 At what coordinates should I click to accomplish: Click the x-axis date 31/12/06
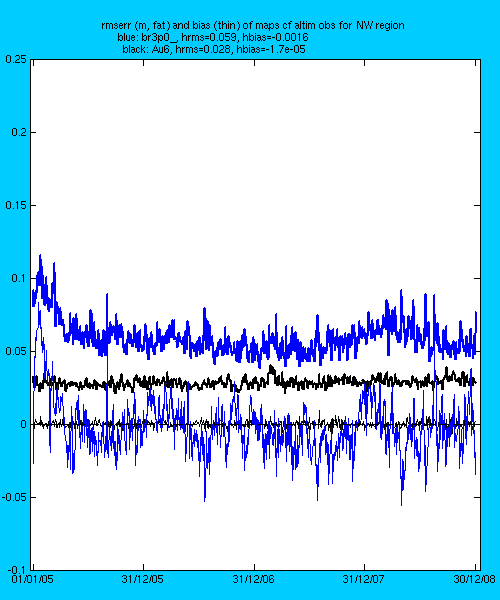[253, 579]
